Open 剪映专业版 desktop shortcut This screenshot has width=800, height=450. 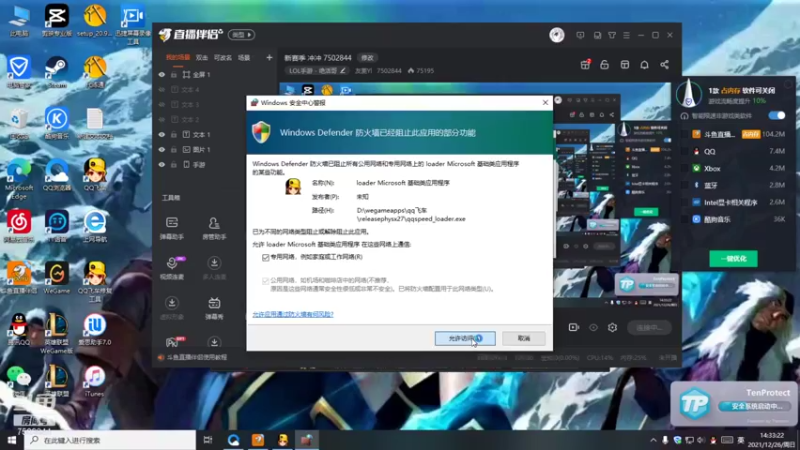coord(56,20)
